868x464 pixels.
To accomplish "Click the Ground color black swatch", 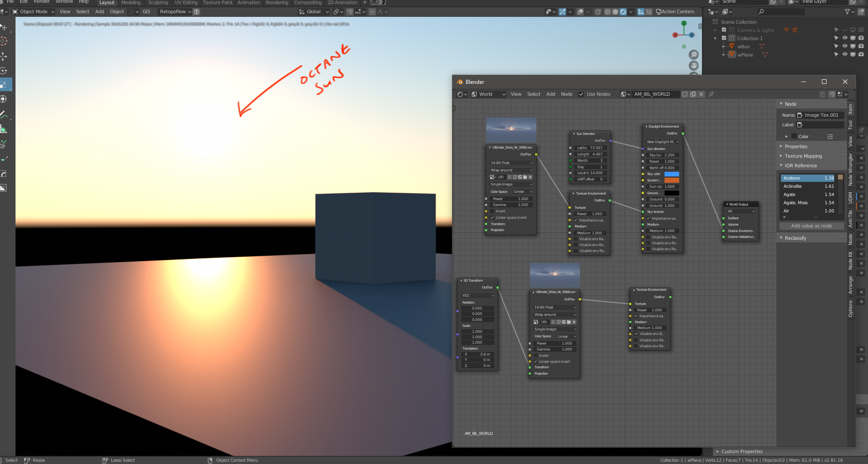I will 671,193.
